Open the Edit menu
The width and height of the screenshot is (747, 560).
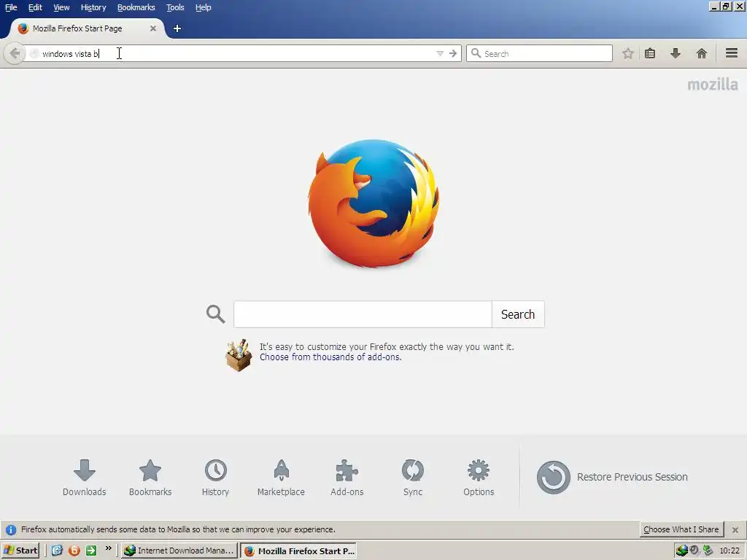click(x=35, y=7)
